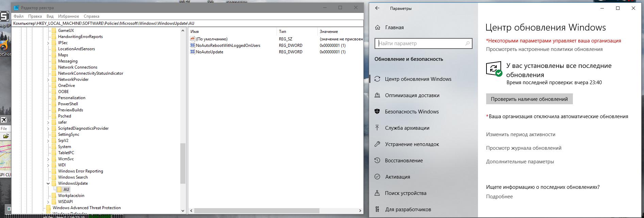Viewport: 644px width, 218px height.
Task: Select the WorkplaceJoin key in tree
Action: pyautogui.click(x=71, y=196)
